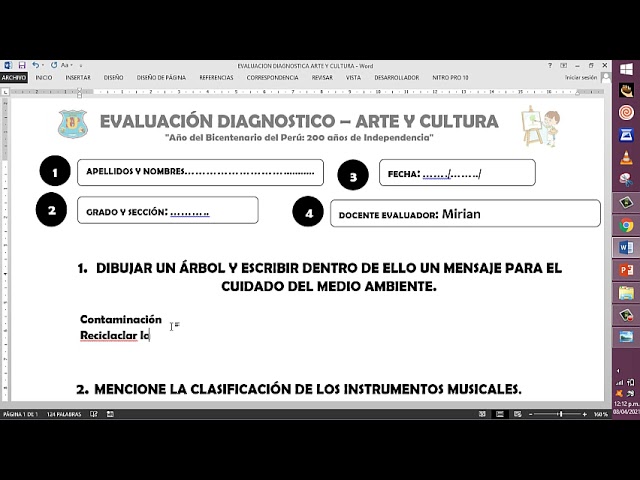Expand hidden system tray icons arrow

point(618,371)
